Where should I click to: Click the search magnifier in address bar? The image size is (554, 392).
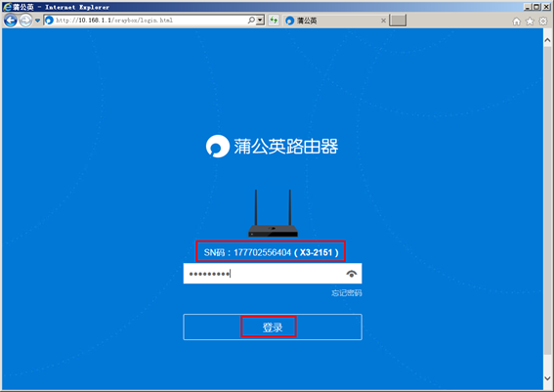point(251,21)
